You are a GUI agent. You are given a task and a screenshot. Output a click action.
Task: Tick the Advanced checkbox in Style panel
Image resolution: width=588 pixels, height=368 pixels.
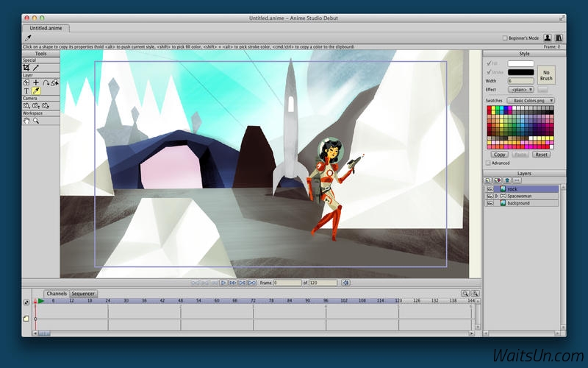pyautogui.click(x=488, y=163)
